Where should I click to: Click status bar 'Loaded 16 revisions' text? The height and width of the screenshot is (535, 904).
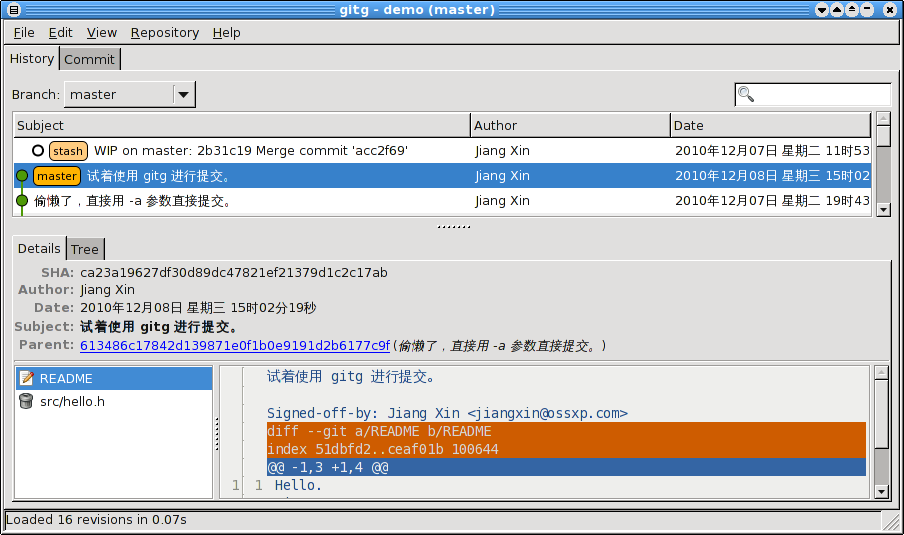click(x=96, y=519)
